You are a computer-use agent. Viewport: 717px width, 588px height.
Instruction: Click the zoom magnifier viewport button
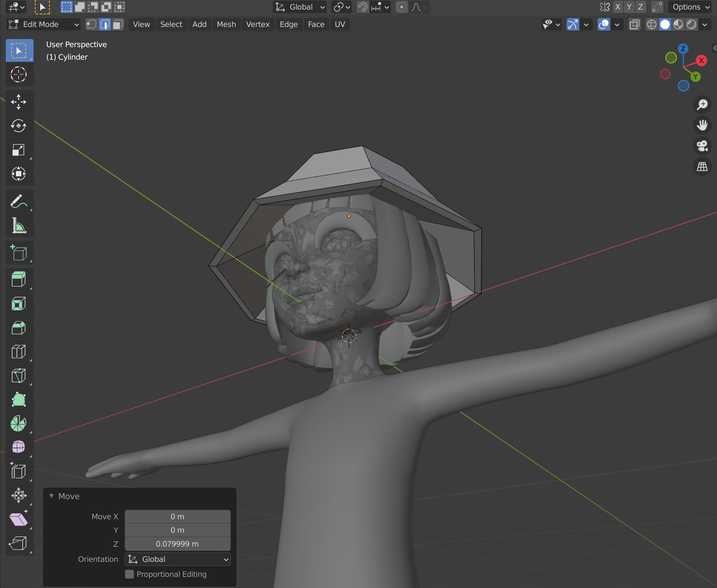click(x=702, y=104)
